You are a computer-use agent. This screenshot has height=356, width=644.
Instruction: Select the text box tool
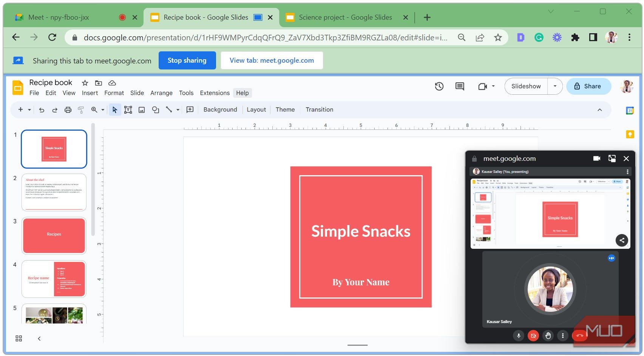[128, 110]
